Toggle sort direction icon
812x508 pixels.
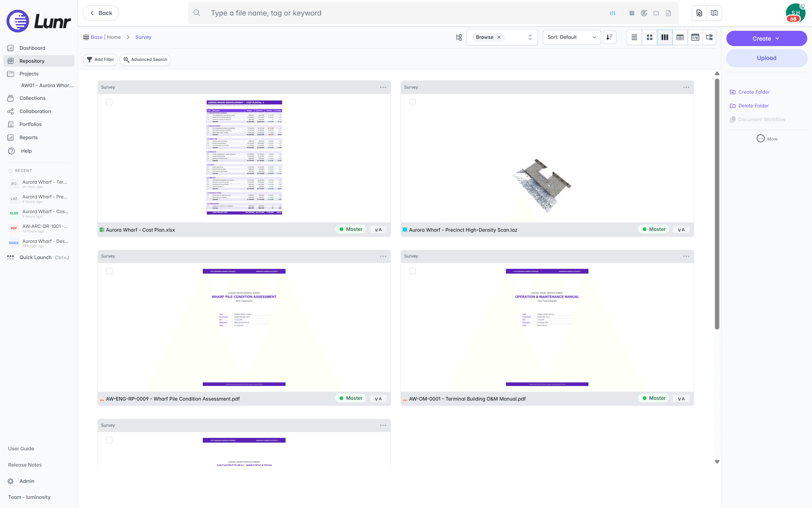(x=609, y=37)
